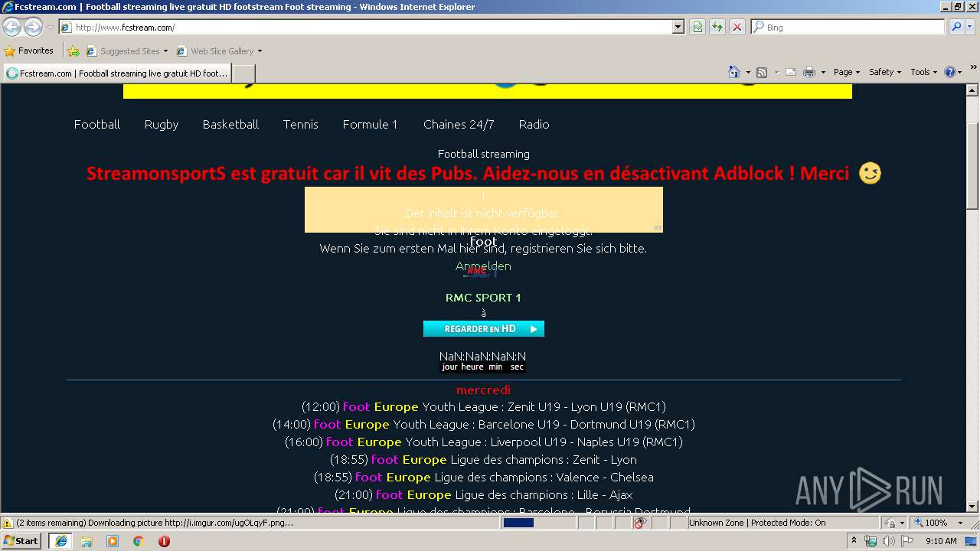980x551 pixels.
Task: Open blocked content privacy eye icon
Action: click(x=640, y=523)
